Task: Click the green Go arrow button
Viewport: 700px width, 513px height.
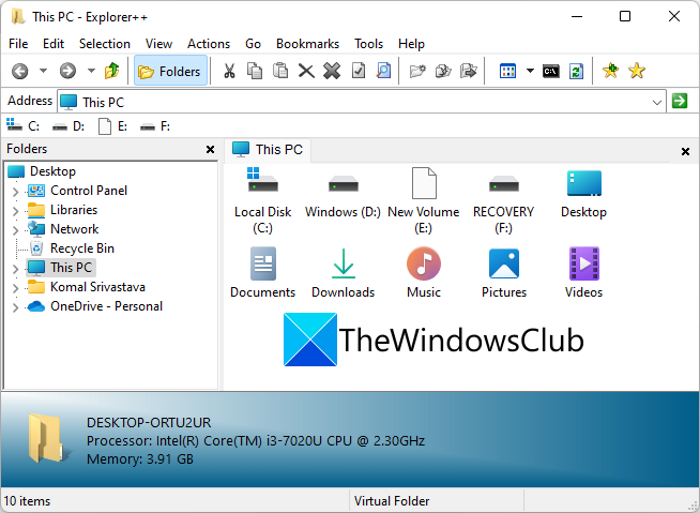Action: pyautogui.click(x=680, y=101)
